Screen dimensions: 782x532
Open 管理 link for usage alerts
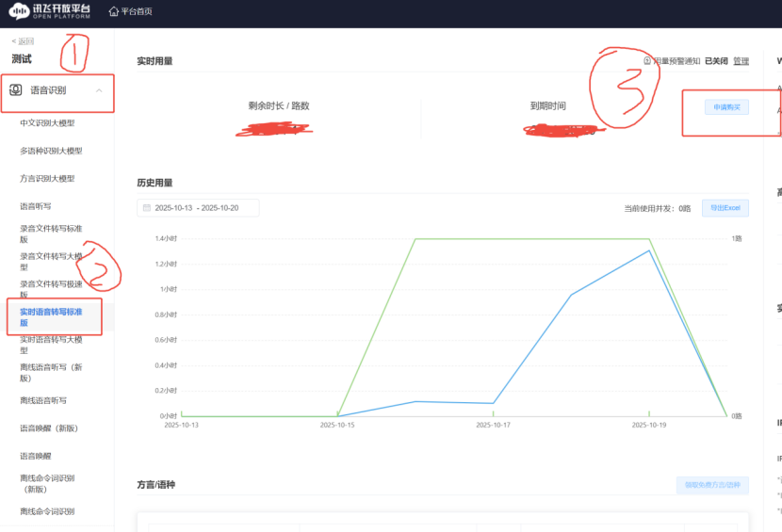pyautogui.click(x=741, y=61)
